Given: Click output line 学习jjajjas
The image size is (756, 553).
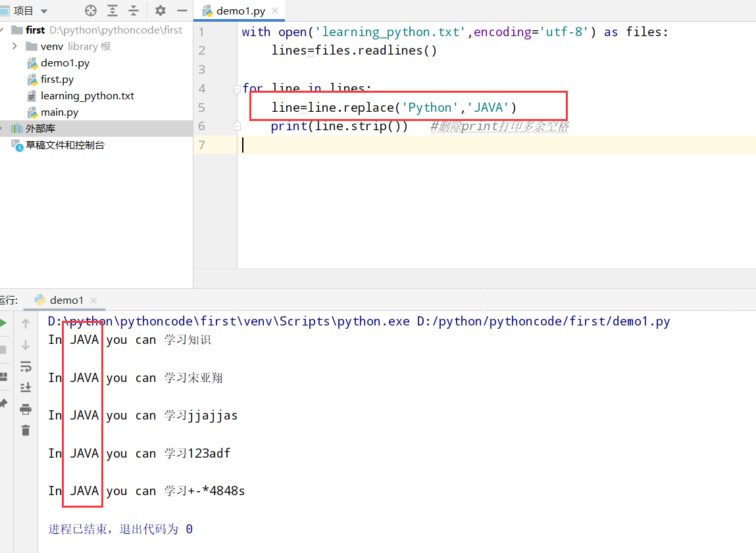Looking at the screenshot, I should pos(143,415).
